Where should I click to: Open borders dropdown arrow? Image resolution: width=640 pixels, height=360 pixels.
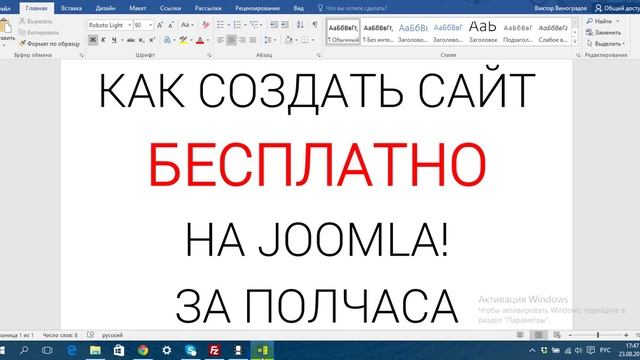point(313,40)
